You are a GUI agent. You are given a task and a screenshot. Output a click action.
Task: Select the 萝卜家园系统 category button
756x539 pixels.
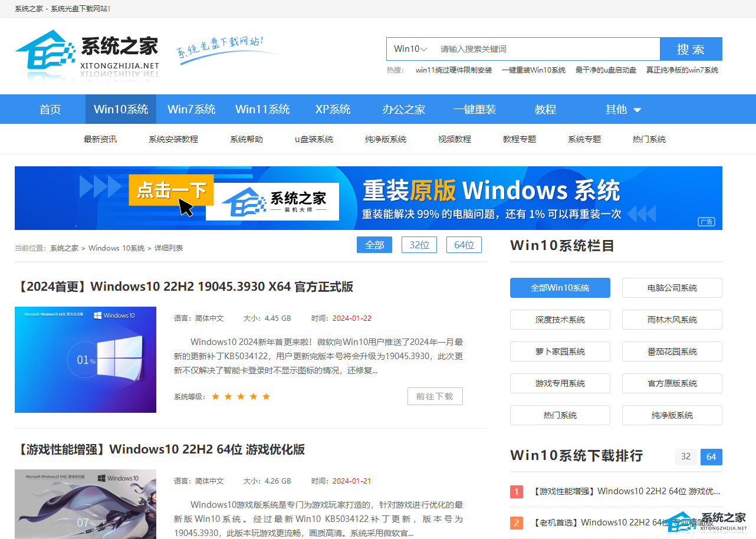560,351
